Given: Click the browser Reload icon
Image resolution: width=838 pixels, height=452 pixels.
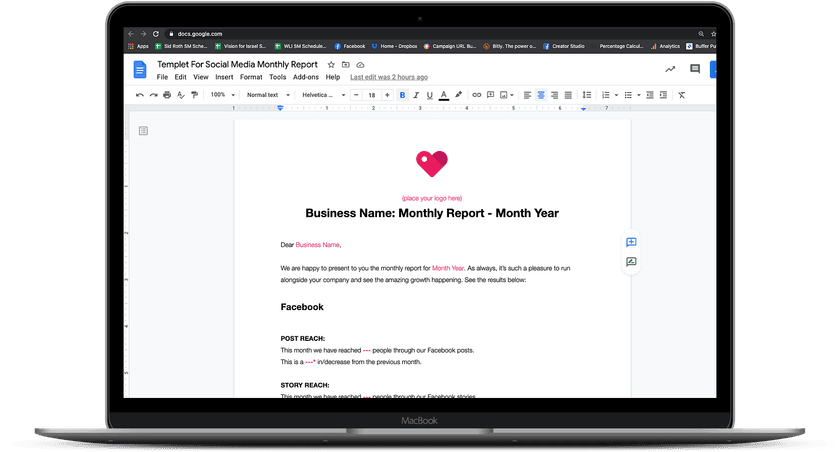Looking at the screenshot, I should click(x=156, y=34).
